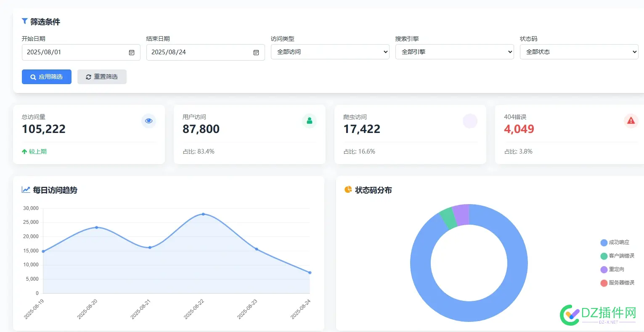The width and height of the screenshot is (644, 332).
Task: Click the green user icon on 用户访问 card
Action: click(310, 121)
